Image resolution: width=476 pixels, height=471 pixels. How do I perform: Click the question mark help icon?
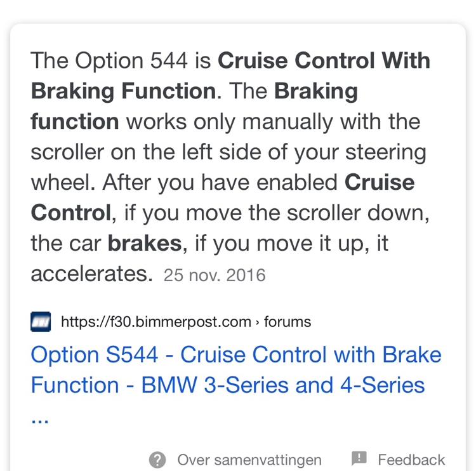point(157,460)
